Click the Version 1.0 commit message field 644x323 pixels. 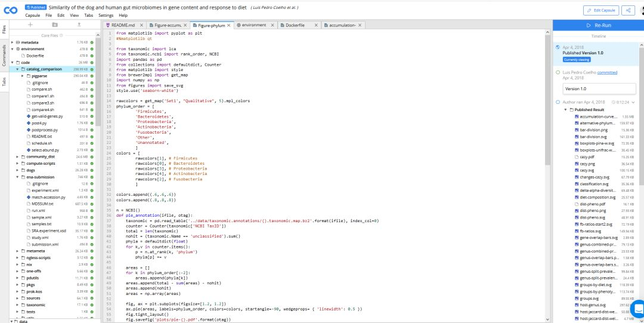599,88
